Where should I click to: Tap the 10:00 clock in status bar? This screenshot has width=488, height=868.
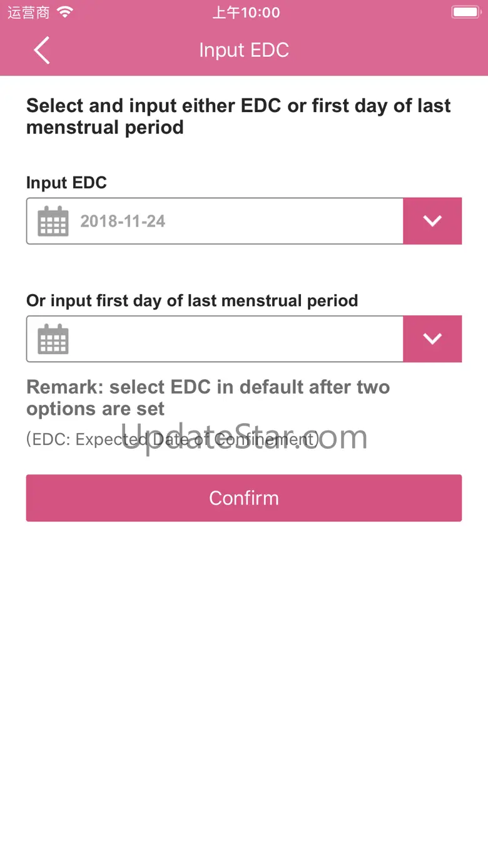pyautogui.click(x=246, y=13)
